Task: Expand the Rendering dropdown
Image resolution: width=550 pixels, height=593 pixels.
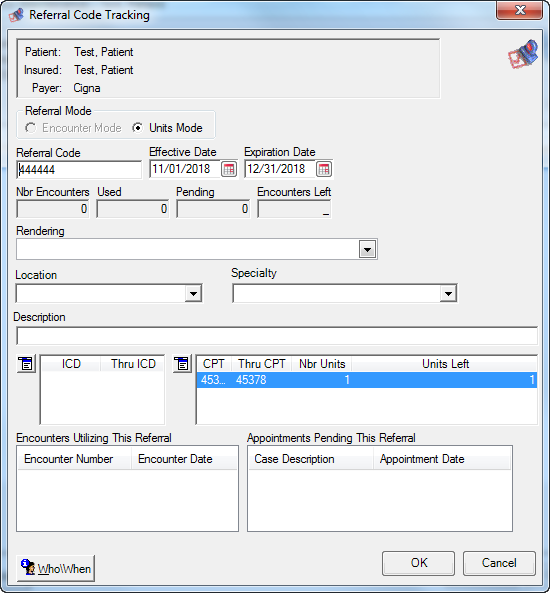Action: [x=367, y=249]
